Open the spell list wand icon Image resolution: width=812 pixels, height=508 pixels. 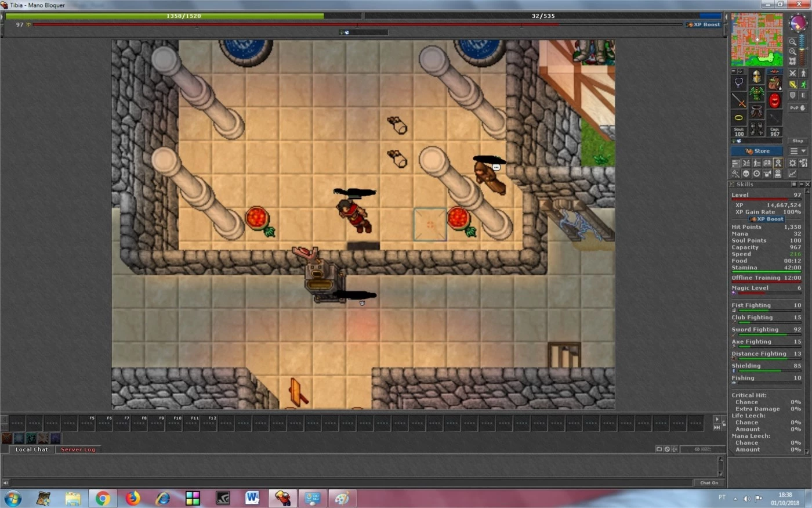click(735, 174)
